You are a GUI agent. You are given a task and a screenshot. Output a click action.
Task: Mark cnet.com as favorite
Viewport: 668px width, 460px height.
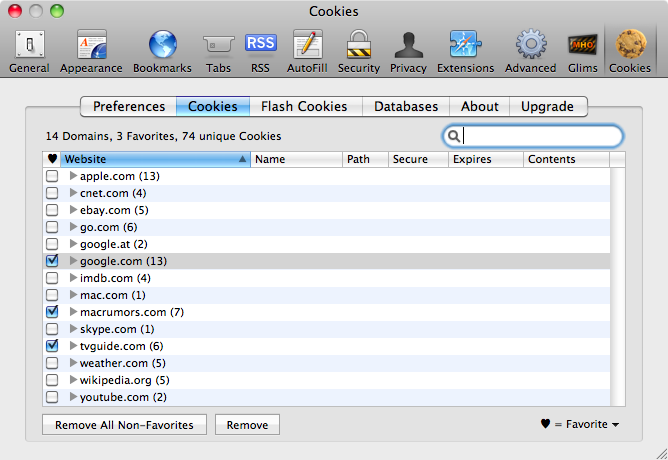click(52, 193)
